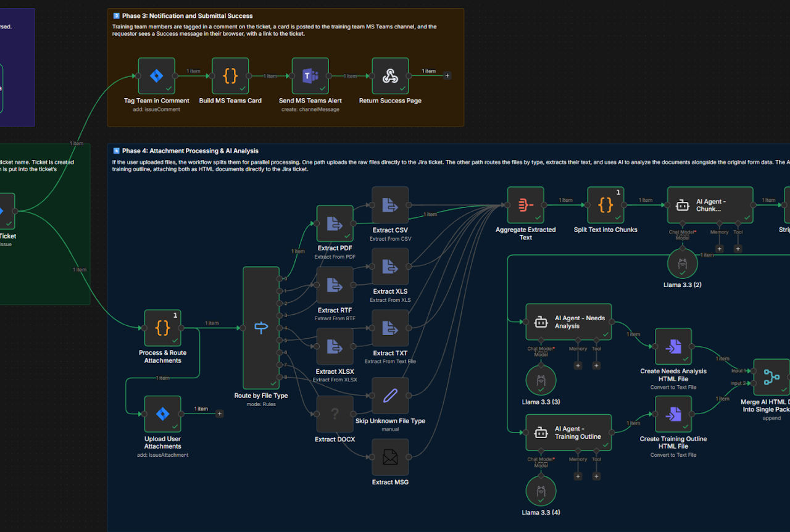
Task: Open the Return Success Page webhook node
Action: 390,76
